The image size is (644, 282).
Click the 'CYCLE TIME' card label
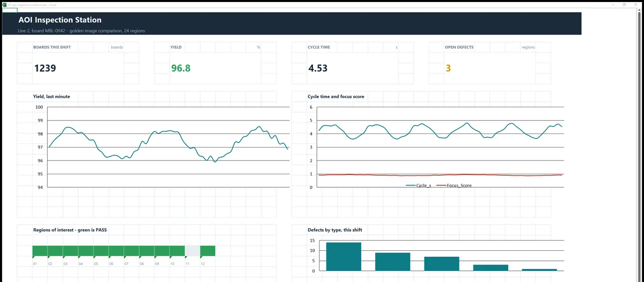pyautogui.click(x=319, y=47)
